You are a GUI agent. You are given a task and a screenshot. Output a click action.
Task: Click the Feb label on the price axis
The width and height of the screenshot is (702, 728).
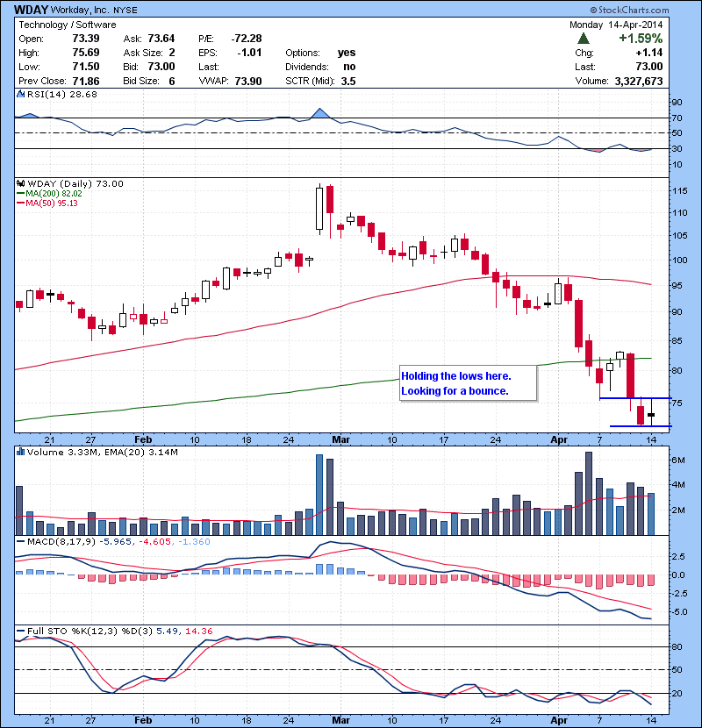143,439
